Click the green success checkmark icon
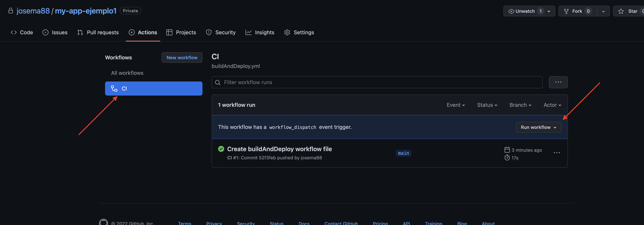Image resolution: width=644 pixels, height=225 pixels. [x=221, y=149]
